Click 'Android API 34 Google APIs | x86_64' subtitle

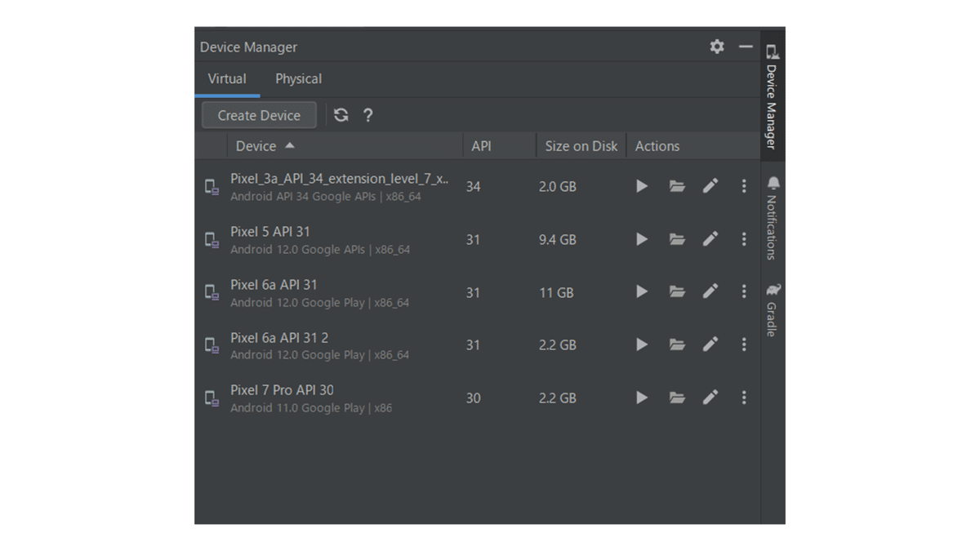click(x=326, y=197)
